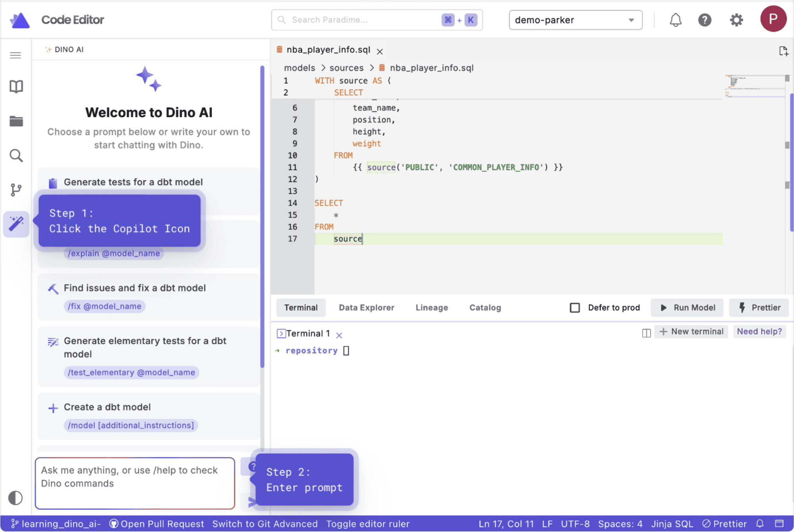Click the /explain @model_name prompt chip
Image resolution: width=794 pixels, height=532 pixels.
click(x=114, y=253)
